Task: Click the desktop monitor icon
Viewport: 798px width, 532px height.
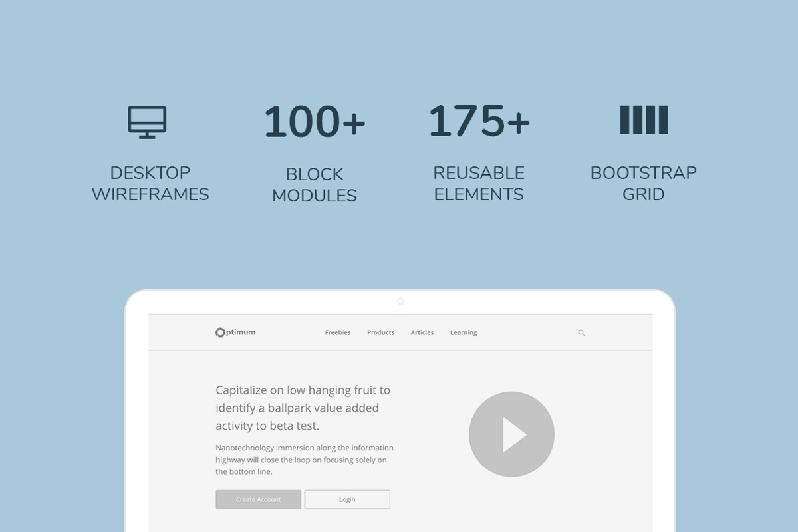Action: tap(147, 122)
